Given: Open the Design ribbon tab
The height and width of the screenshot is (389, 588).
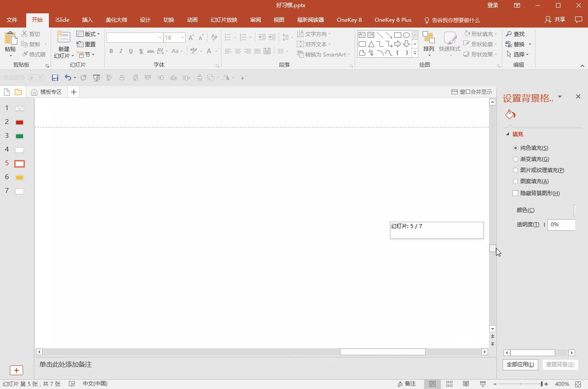Looking at the screenshot, I should pos(145,20).
